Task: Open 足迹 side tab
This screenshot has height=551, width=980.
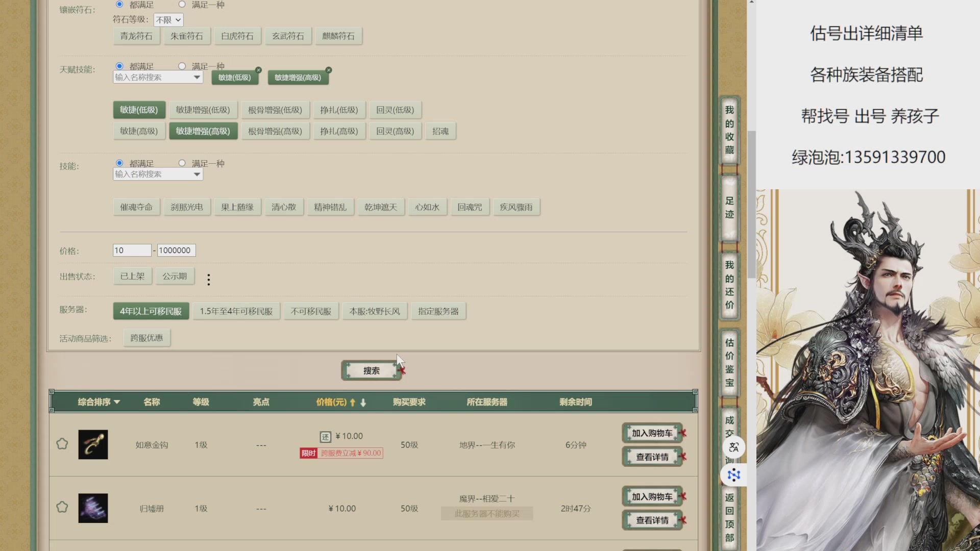Action: pos(729,208)
